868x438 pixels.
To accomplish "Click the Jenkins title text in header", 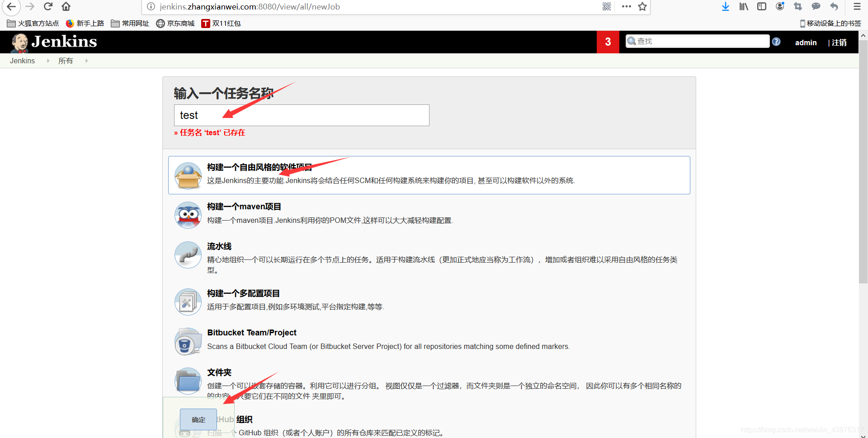I will 64,42.
